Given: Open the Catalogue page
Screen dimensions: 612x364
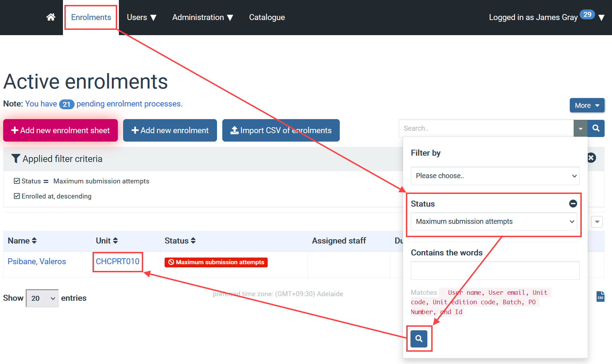Looking at the screenshot, I should 267,17.
